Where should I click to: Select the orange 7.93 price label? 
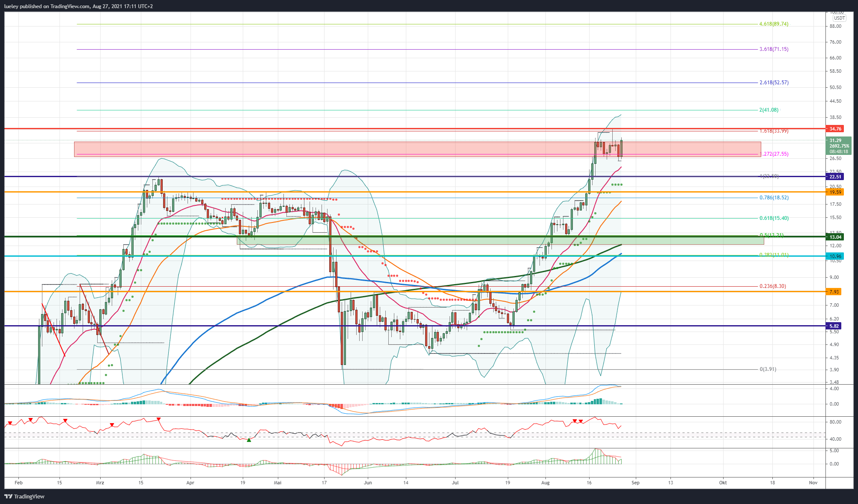click(x=834, y=292)
